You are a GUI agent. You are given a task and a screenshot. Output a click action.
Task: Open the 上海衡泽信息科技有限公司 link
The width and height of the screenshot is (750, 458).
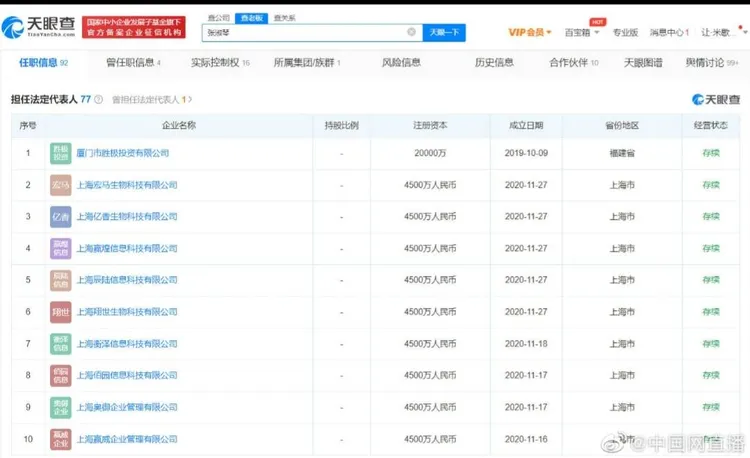(x=127, y=344)
